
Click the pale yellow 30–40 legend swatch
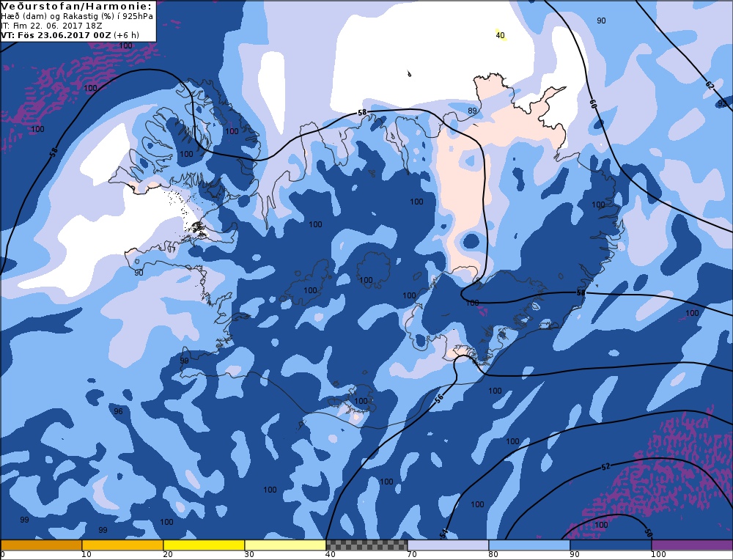tap(285, 545)
